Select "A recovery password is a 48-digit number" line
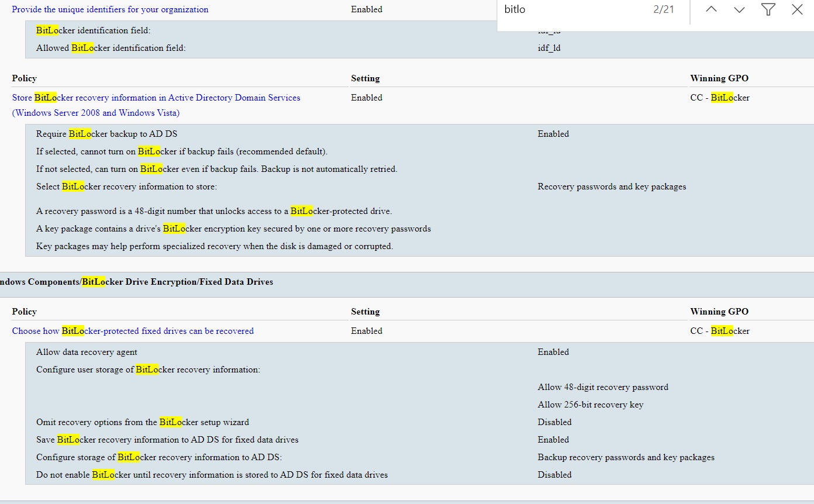 click(214, 211)
